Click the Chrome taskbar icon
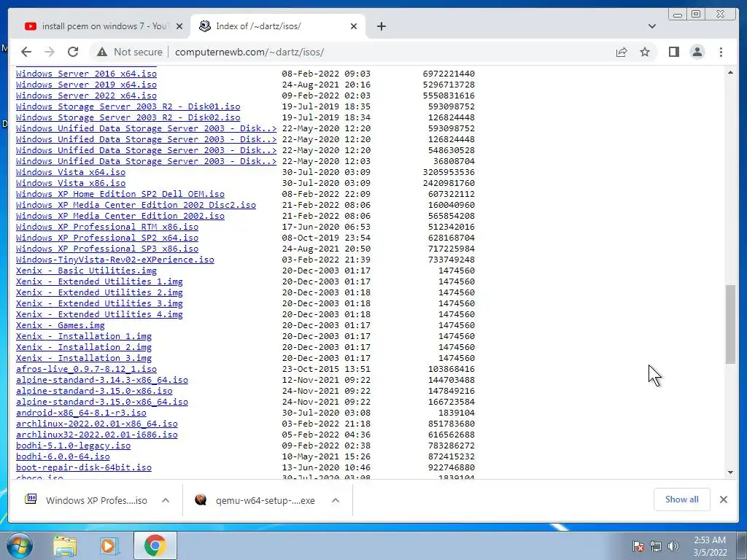Viewport: 747px width, 560px height. (155, 545)
